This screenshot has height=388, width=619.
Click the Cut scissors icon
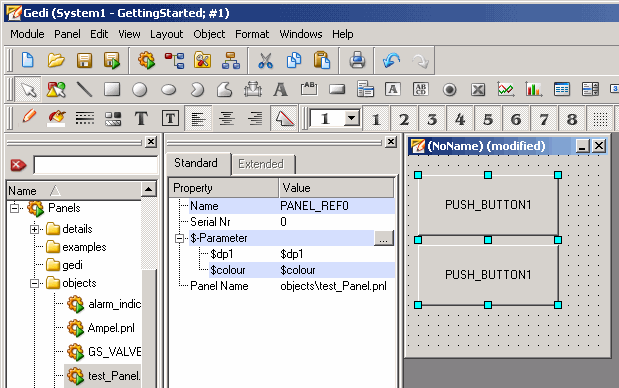(265, 60)
